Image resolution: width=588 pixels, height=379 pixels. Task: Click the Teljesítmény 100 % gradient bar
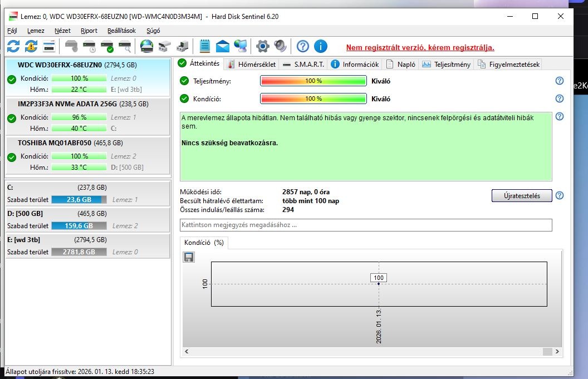click(x=313, y=81)
